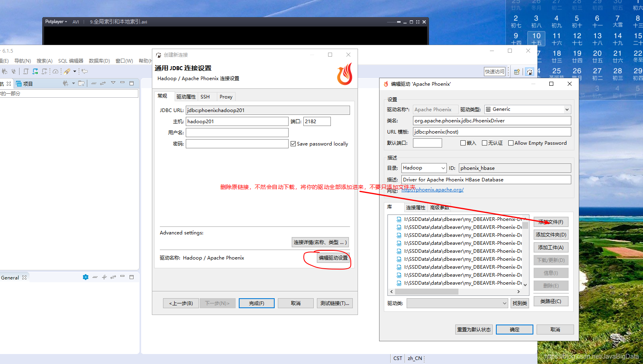Viewport: 643px width, 364px height.
Task: Open the 目录 Hadoop dropdown
Action: click(424, 168)
